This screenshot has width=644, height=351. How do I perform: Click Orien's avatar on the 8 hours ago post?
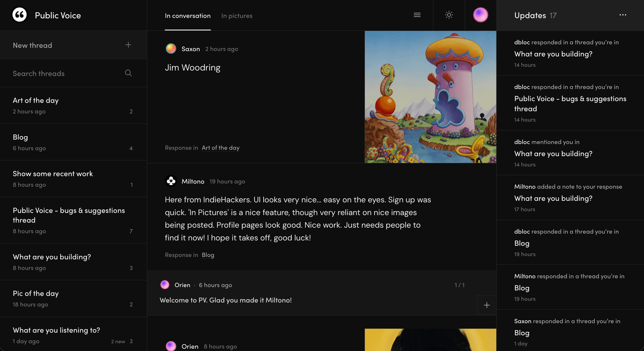(171, 346)
